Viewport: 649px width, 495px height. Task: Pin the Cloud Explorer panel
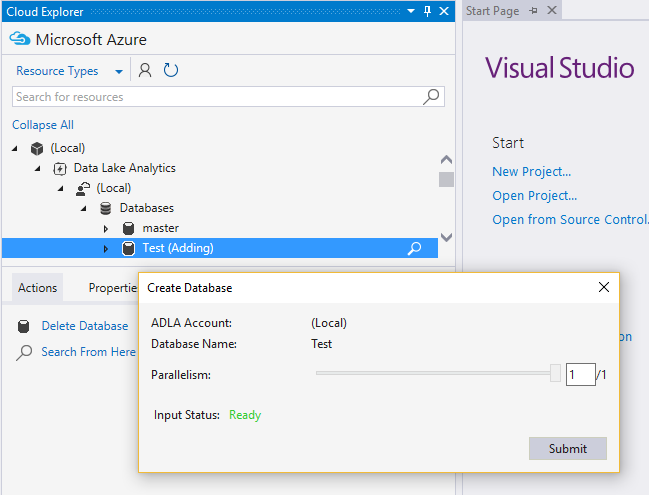[428, 11]
